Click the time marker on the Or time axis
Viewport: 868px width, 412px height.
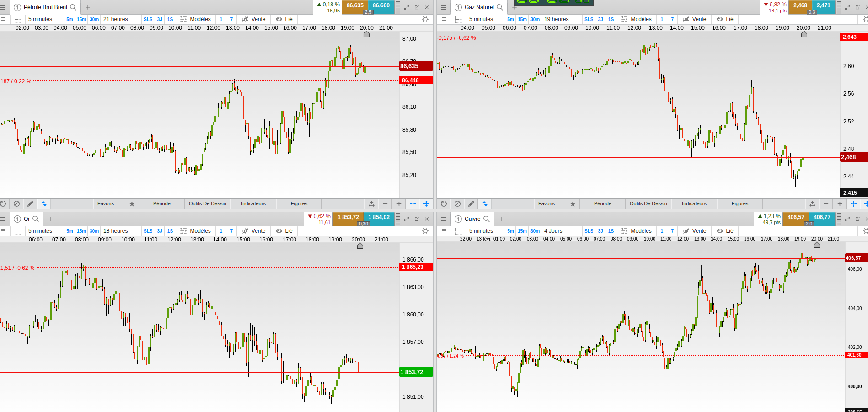360,246
